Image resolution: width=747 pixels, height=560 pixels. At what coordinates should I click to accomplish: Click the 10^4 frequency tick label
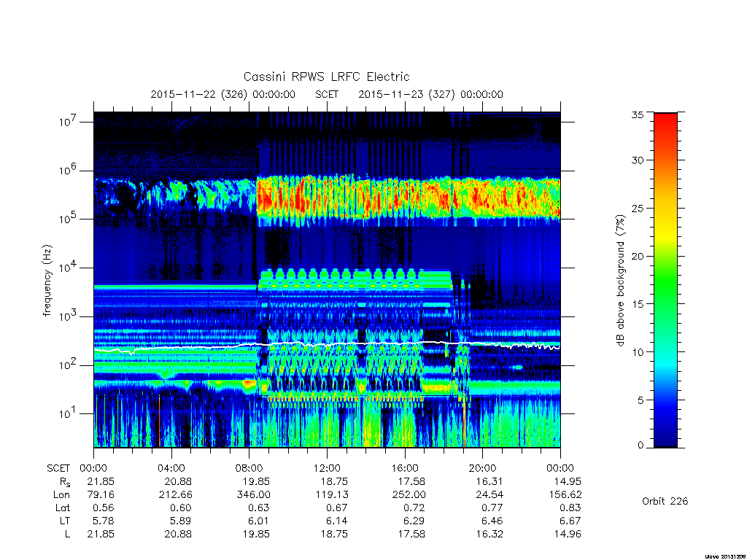67,268
